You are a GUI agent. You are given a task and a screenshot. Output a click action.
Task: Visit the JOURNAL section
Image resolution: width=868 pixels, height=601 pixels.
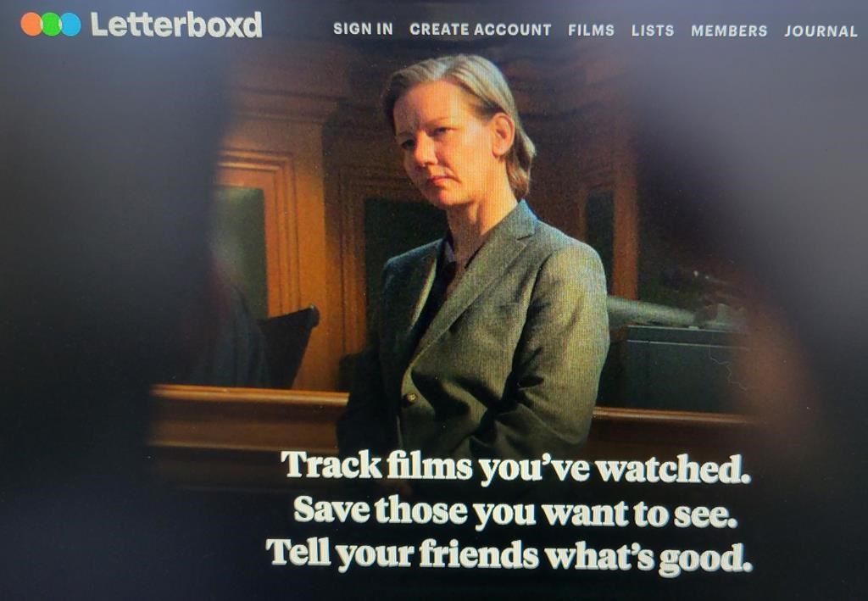click(x=821, y=31)
